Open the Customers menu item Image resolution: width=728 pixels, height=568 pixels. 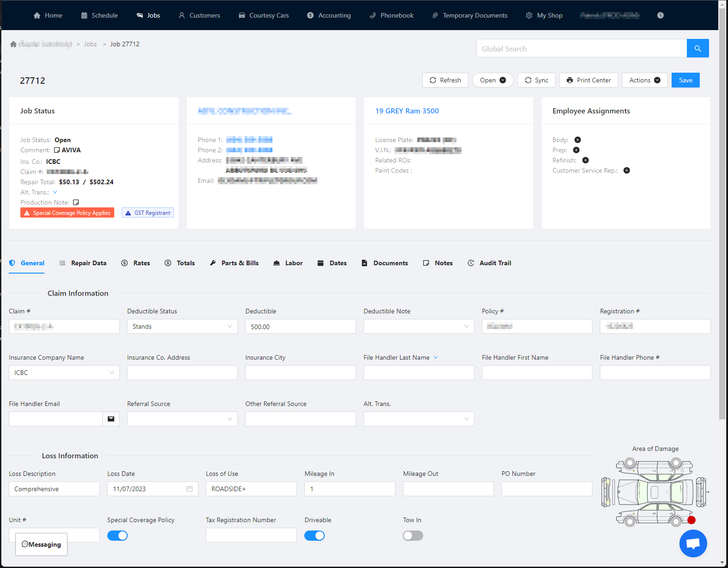coord(200,15)
